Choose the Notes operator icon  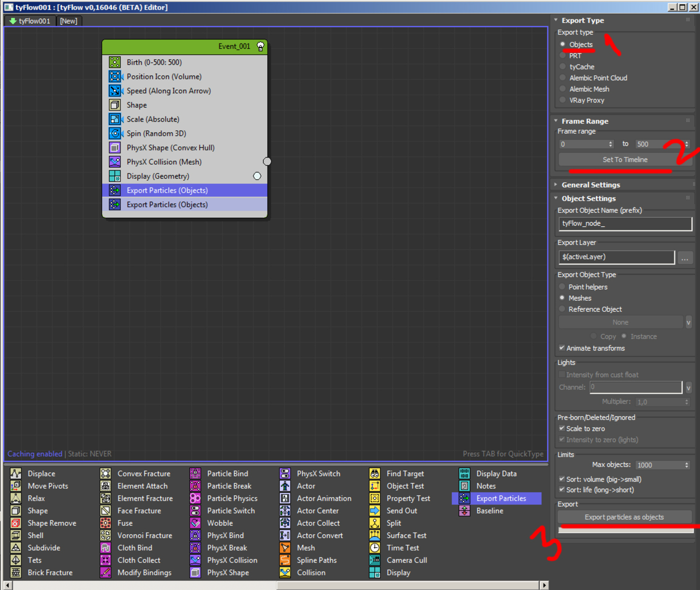tap(464, 486)
